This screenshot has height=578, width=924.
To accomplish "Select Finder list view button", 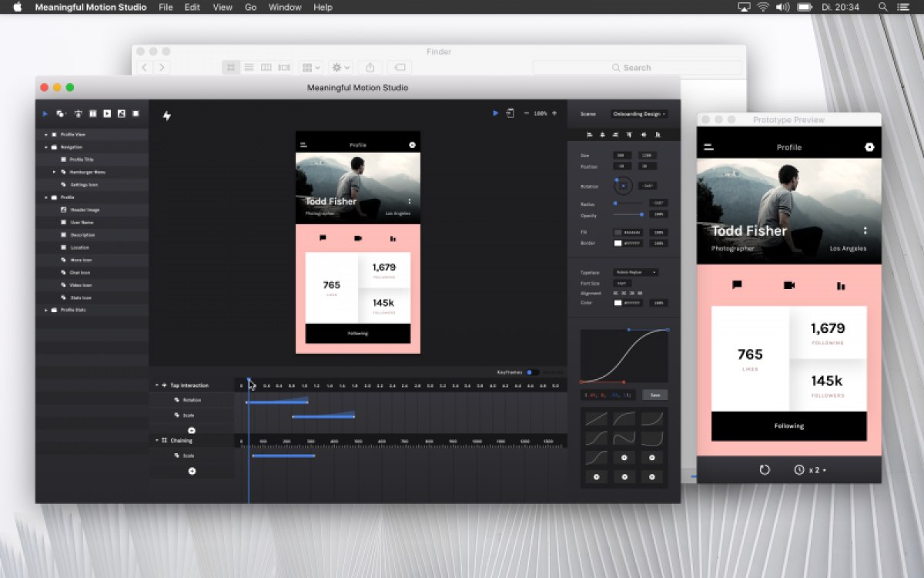I will coord(249,68).
